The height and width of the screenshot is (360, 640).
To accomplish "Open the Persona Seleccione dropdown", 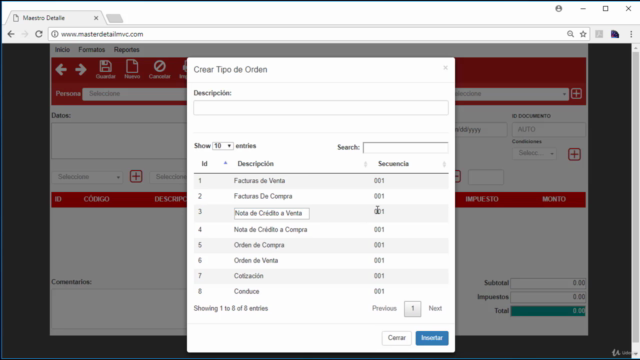I will coord(135,94).
